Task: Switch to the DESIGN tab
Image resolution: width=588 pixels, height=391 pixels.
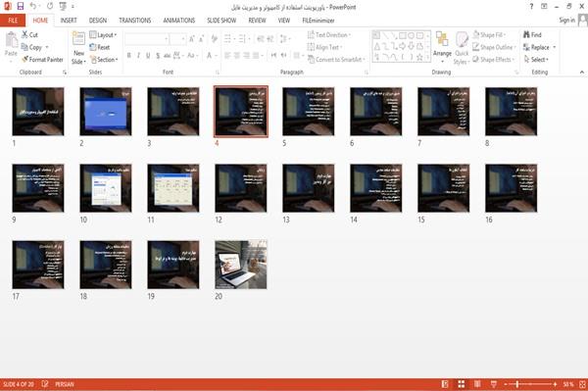Action: (97, 21)
